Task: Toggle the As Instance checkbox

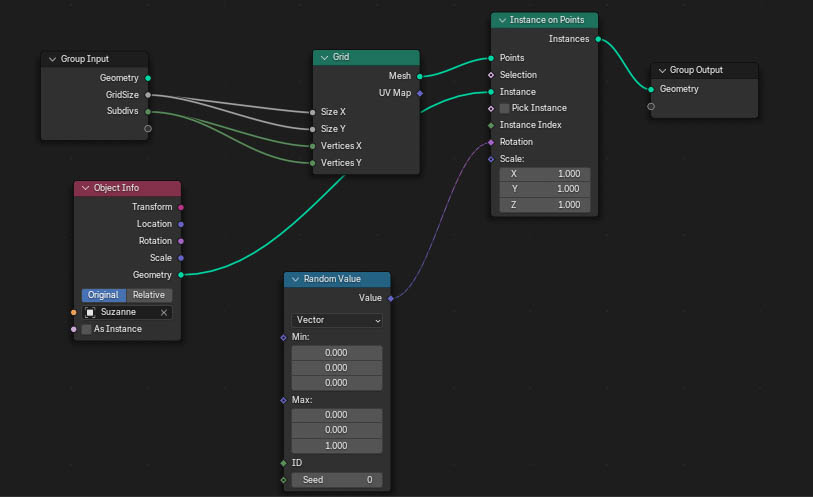Action: [x=87, y=329]
